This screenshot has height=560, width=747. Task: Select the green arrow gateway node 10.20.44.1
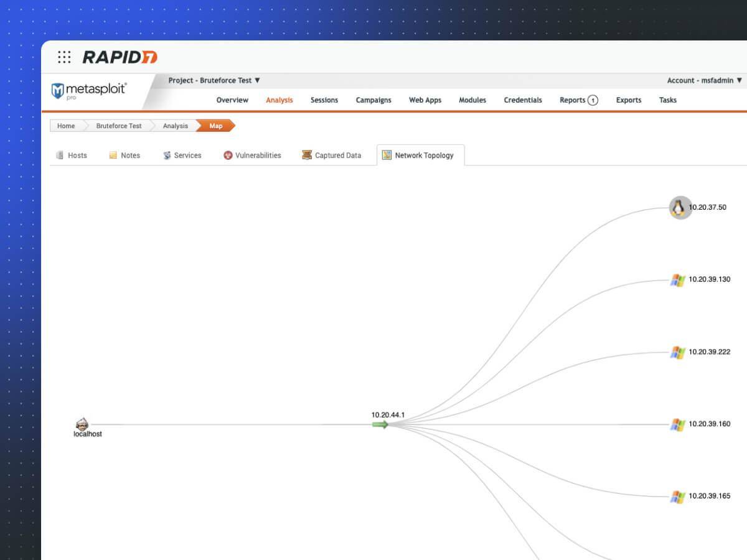[380, 424]
